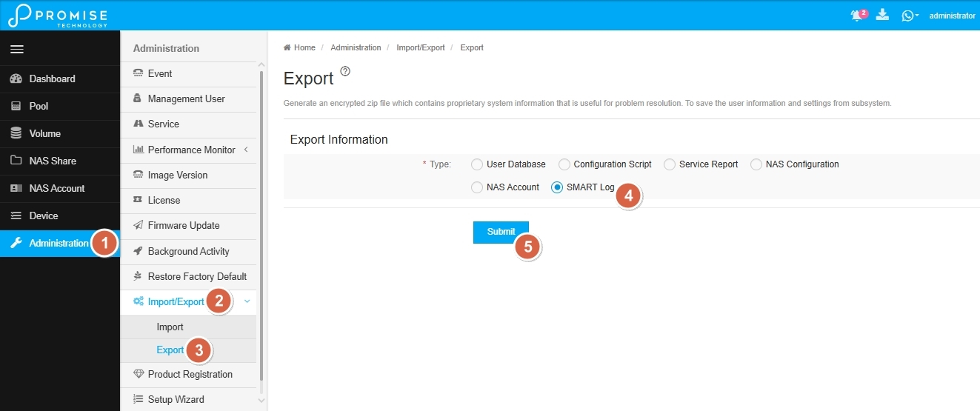Image resolution: width=980 pixels, height=411 pixels.
Task: Click the Device list icon
Action: click(16, 215)
